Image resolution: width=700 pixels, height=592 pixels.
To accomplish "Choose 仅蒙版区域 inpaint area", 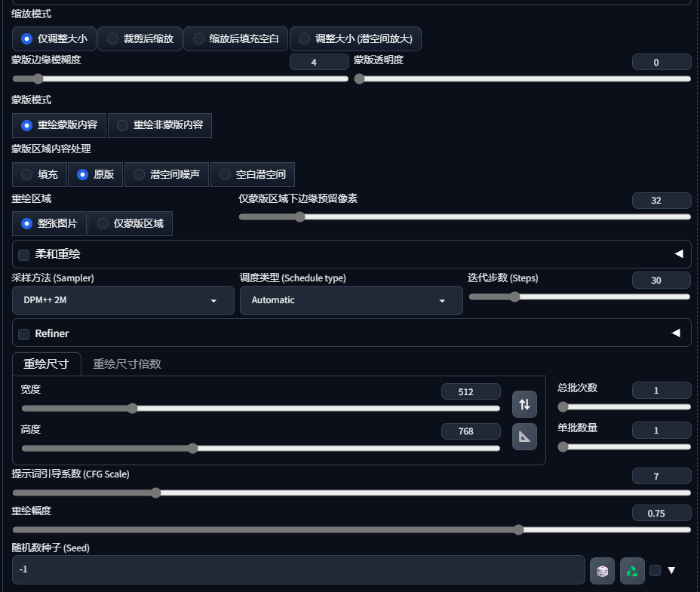I will 130,224.
